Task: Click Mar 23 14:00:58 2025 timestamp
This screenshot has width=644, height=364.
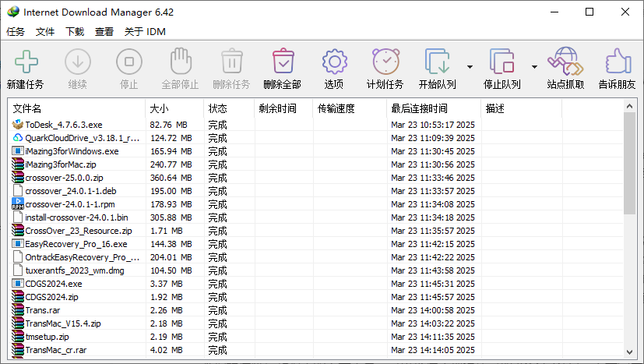Action: pos(433,310)
